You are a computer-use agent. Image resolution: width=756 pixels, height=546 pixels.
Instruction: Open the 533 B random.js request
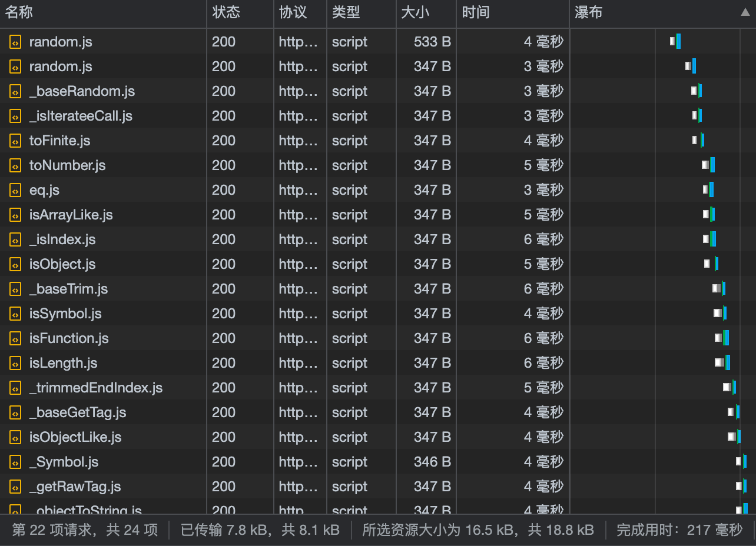(x=61, y=42)
